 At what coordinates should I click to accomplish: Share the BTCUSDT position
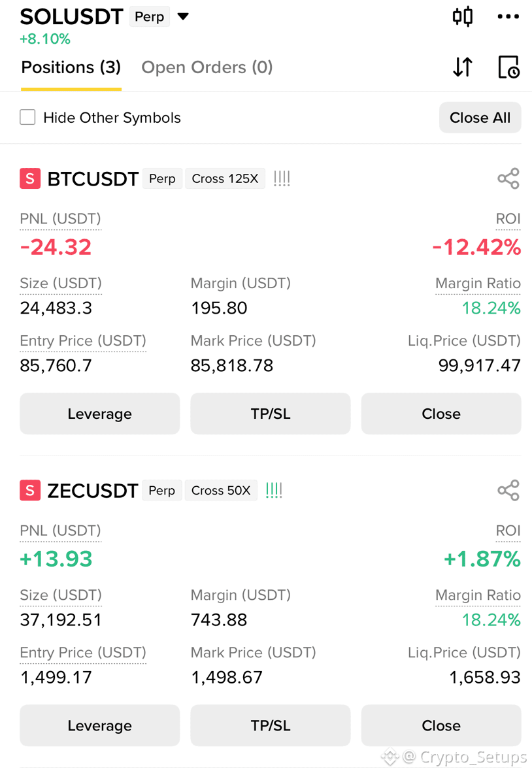(x=508, y=178)
